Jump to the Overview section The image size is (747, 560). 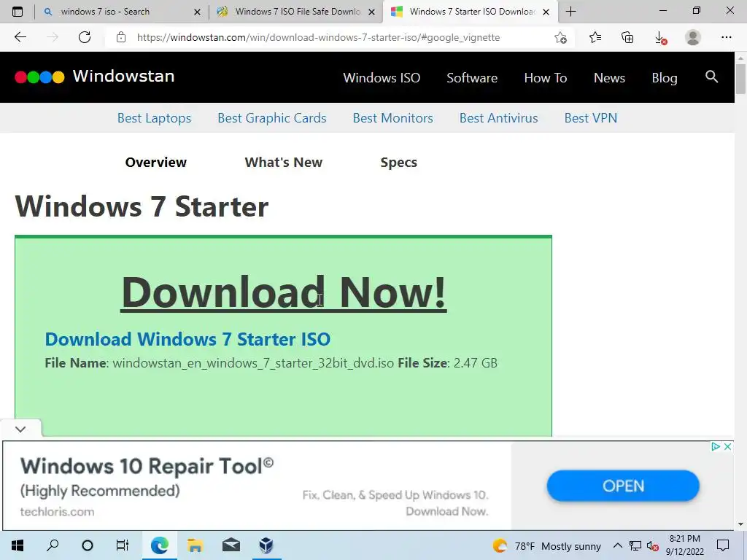click(x=156, y=163)
